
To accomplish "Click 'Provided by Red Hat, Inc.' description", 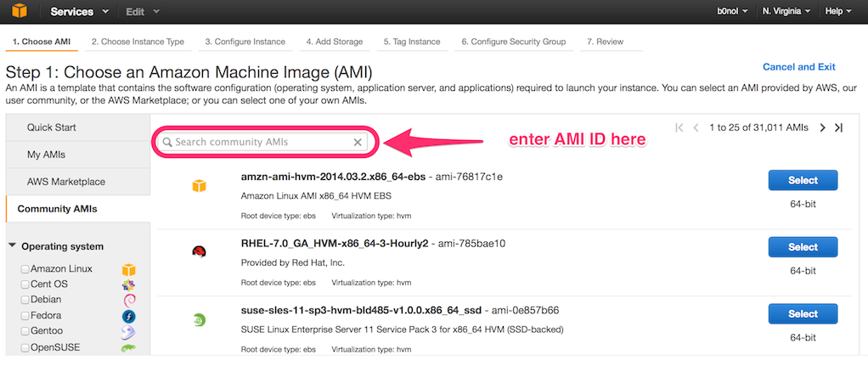I will point(293,263).
